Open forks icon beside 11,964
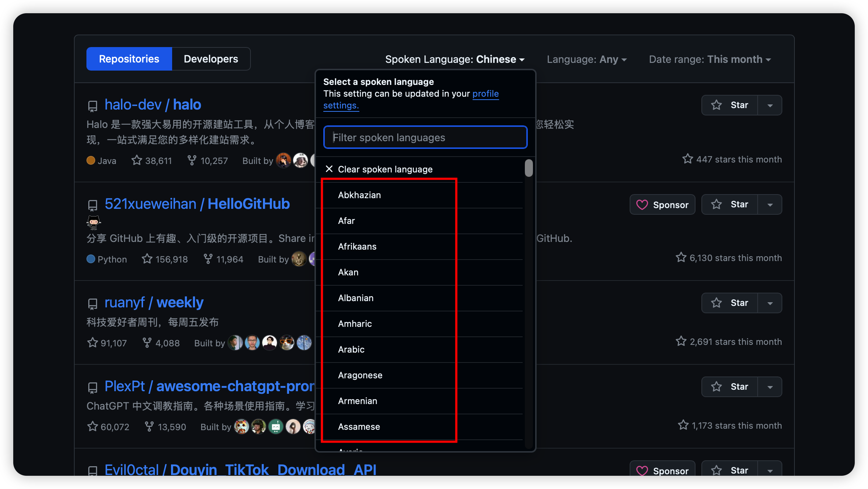 pos(208,259)
